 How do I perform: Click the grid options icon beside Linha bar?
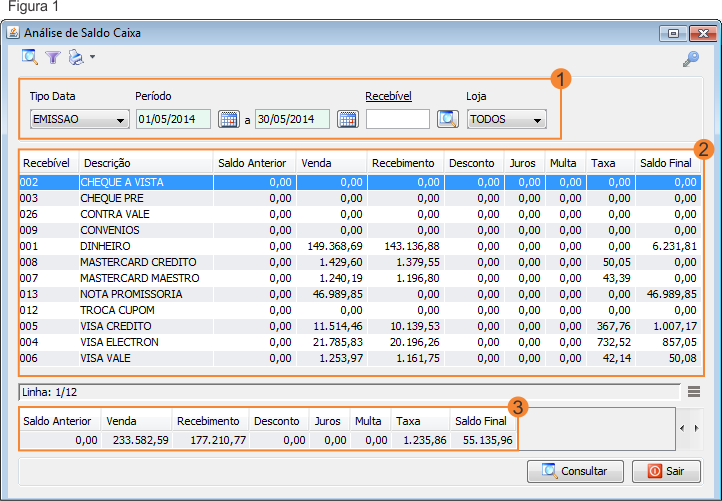point(694,391)
